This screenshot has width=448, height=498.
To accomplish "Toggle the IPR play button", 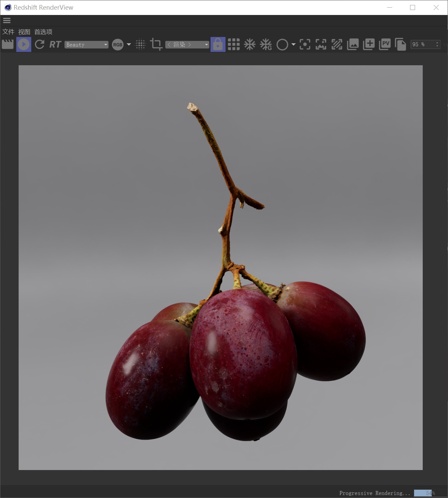I will [24, 44].
